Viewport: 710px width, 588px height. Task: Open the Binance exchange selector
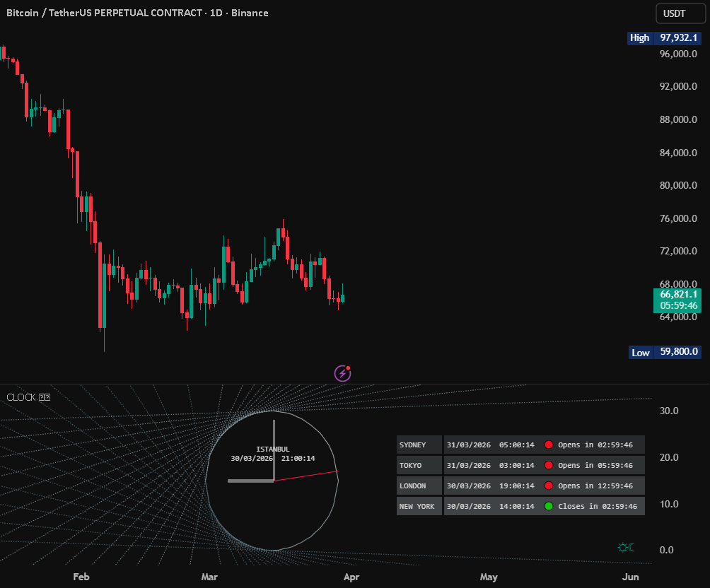[x=250, y=13]
